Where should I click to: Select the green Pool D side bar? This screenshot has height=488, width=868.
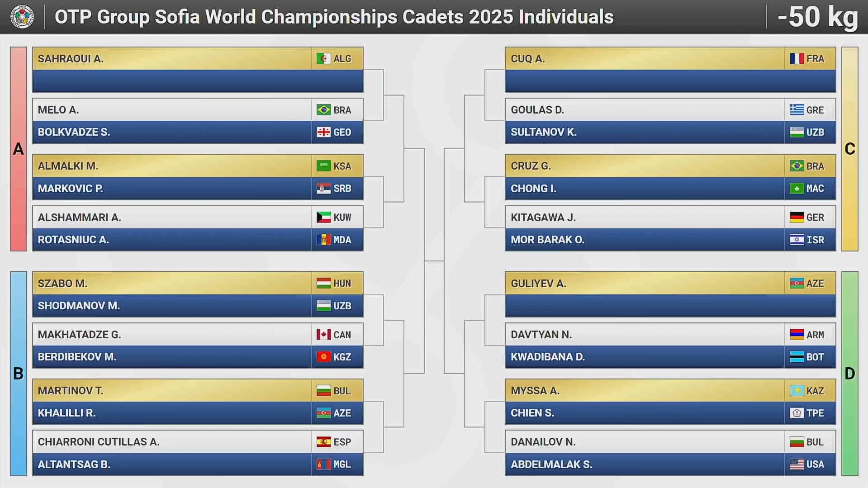click(x=849, y=374)
